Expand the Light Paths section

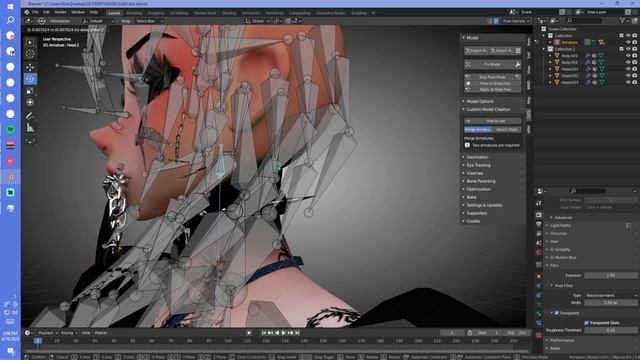click(560, 225)
